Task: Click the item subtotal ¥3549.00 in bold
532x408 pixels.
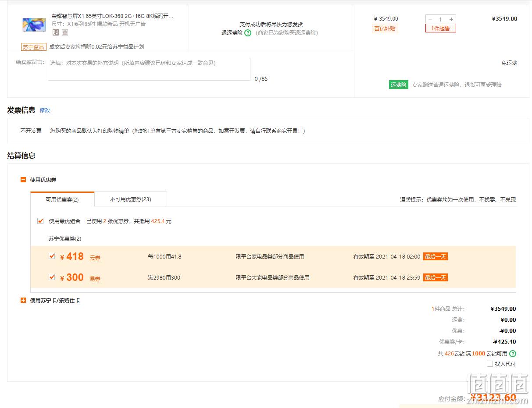Action: (504, 19)
